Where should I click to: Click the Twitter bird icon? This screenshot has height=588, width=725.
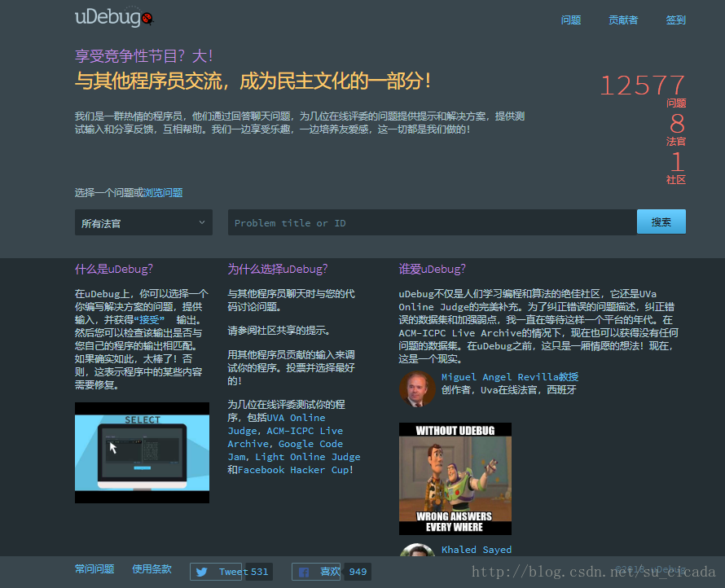pyautogui.click(x=201, y=572)
